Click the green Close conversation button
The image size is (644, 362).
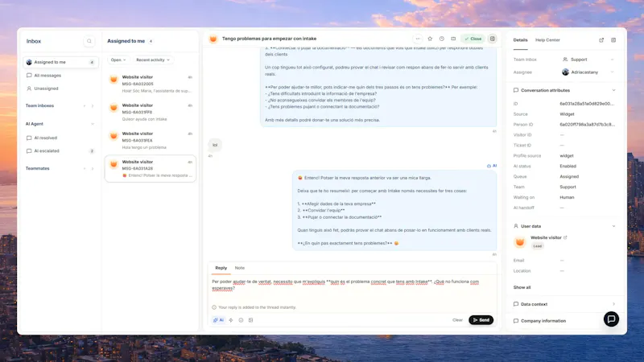(x=473, y=39)
